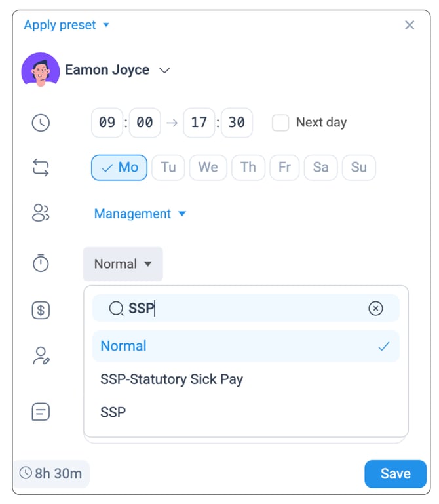
Task: Choose the Normal option in list
Action: (124, 346)
